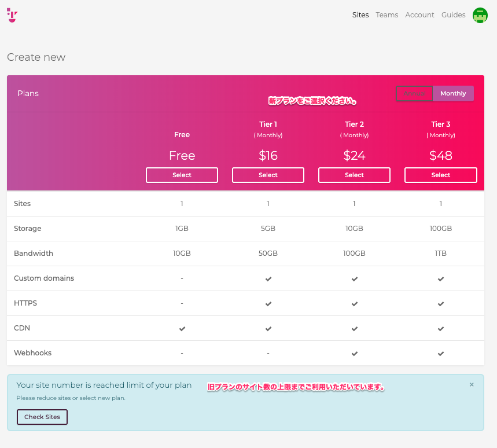Click the Webhooks row label

(x=32, y=353)
